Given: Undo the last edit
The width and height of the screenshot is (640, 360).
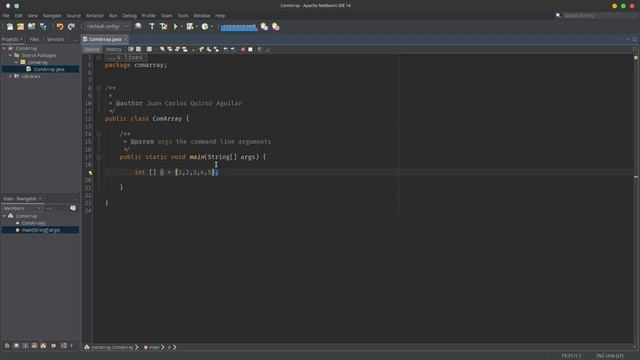Looking at the screenshot, I should pos(60,27).
